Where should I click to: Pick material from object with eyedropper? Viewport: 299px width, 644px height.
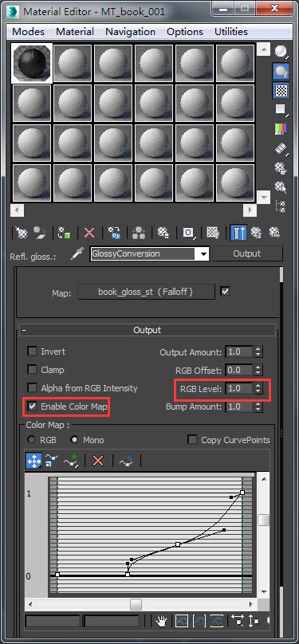coord(77,254)
